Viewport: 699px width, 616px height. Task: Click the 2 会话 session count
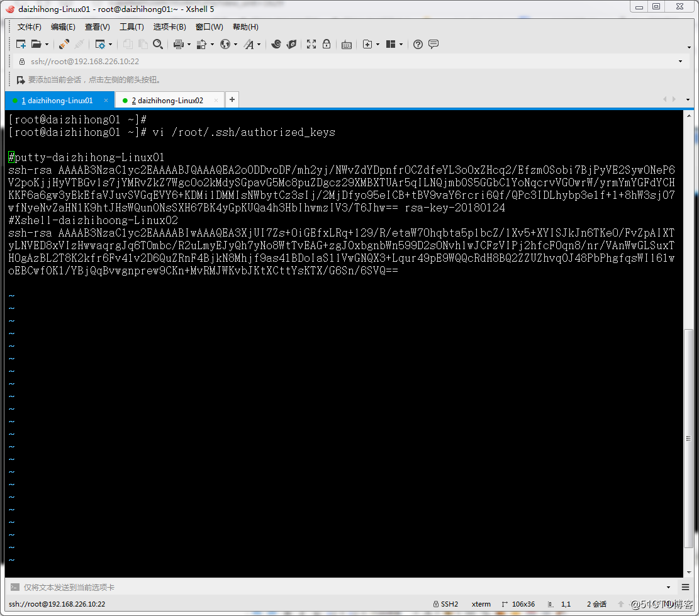click(596, 604)
